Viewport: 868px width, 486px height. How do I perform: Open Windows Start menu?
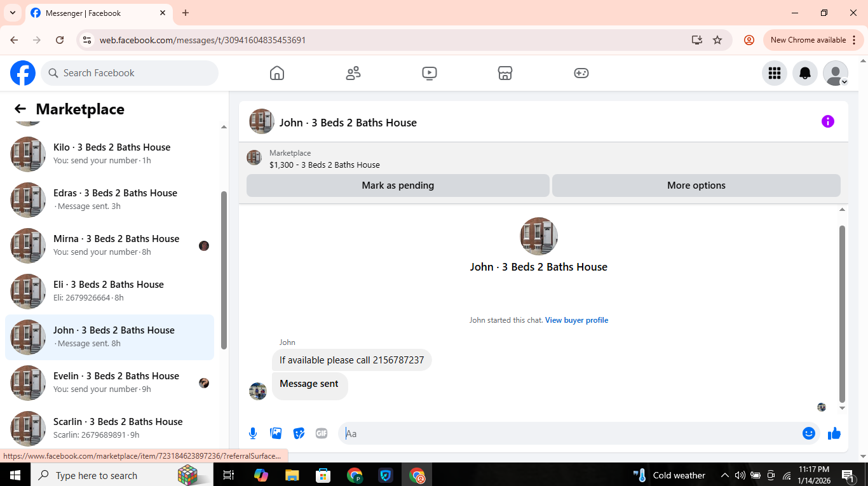click(15, 475)
